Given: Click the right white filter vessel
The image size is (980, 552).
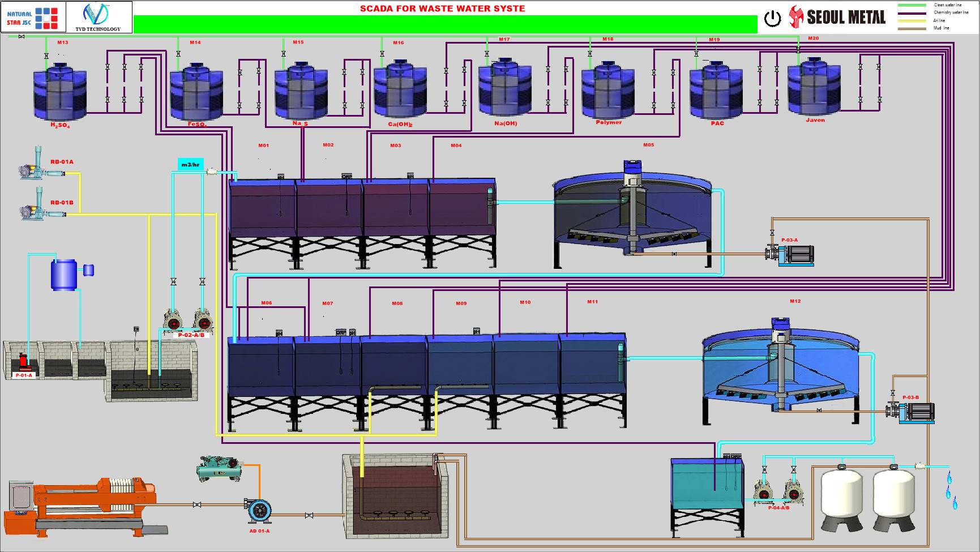Looking at the screenshot, I should coord(894,498).
